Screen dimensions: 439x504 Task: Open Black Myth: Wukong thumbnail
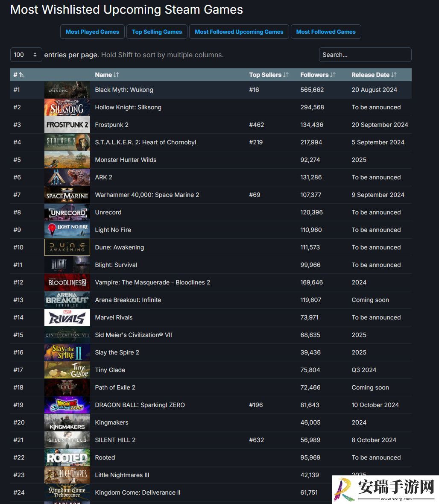67,90
